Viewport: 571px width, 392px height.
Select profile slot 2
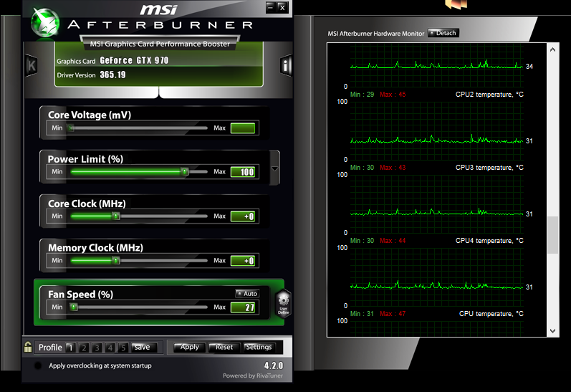pyautogui.click(x=84, y=348)
